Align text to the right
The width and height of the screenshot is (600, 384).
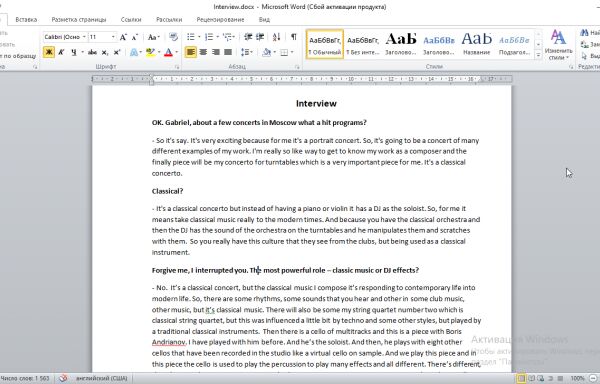(215, 52)
